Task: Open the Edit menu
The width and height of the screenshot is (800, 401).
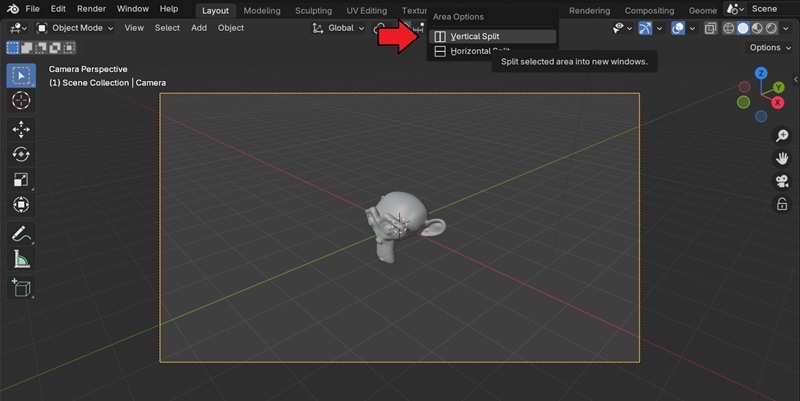Action: (58, 9)
